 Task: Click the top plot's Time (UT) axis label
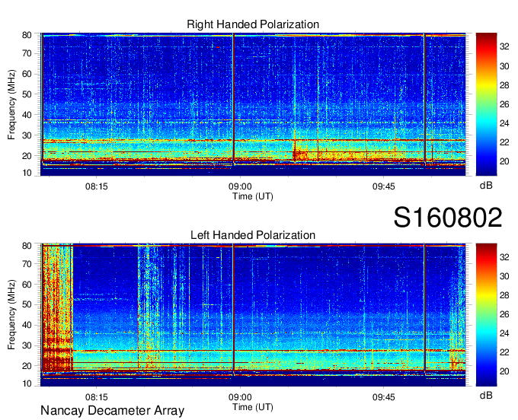pos(253,196)
